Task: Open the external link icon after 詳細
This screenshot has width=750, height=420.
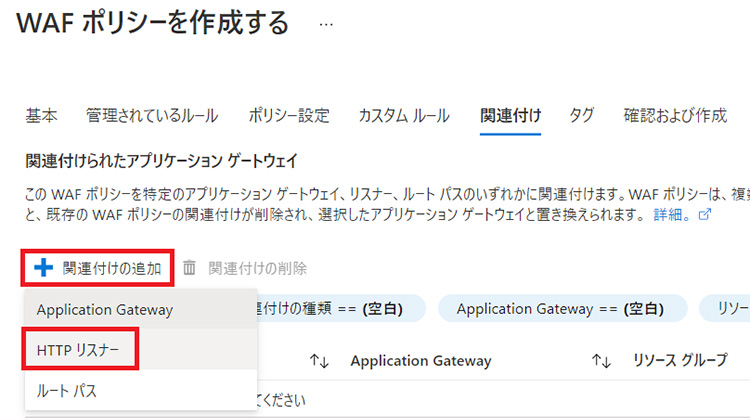Action: point(705,214)
